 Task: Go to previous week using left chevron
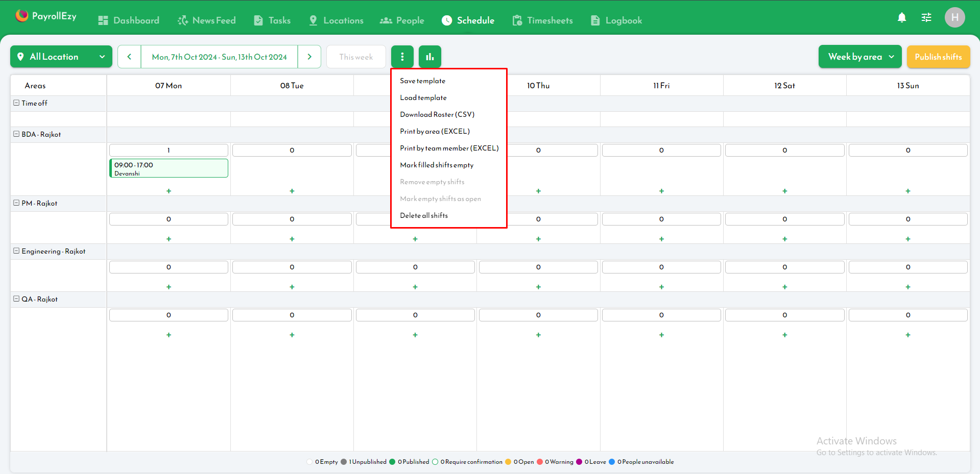[x=129, y=57]
